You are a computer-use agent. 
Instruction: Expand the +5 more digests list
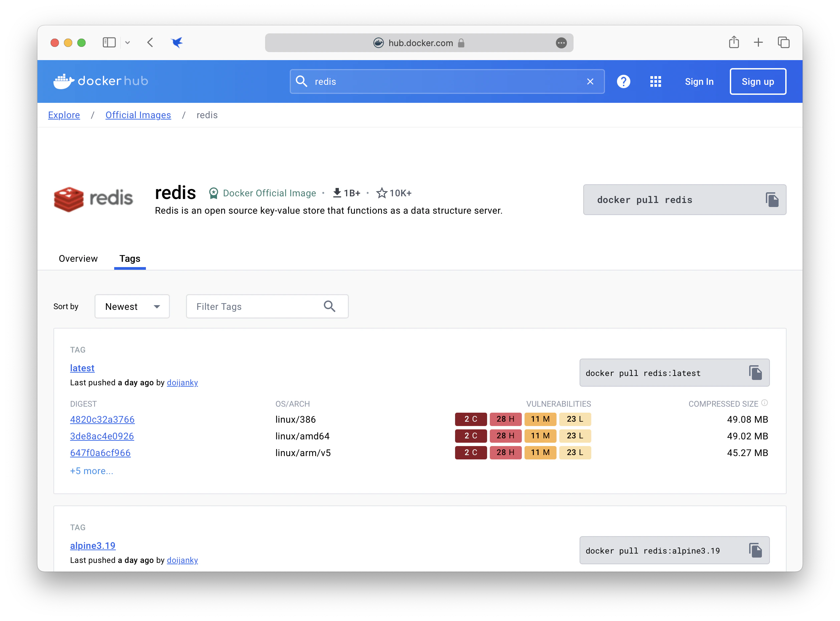(x=91, y=471)
